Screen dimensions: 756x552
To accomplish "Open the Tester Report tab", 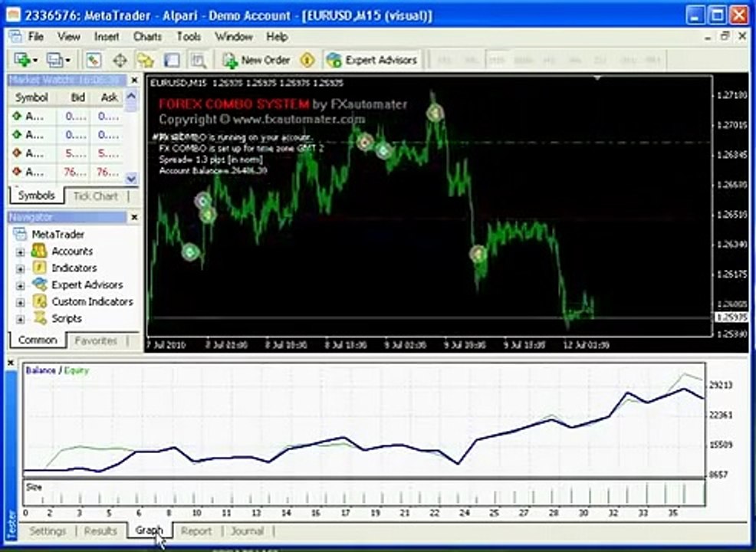I will click(196, 531).
